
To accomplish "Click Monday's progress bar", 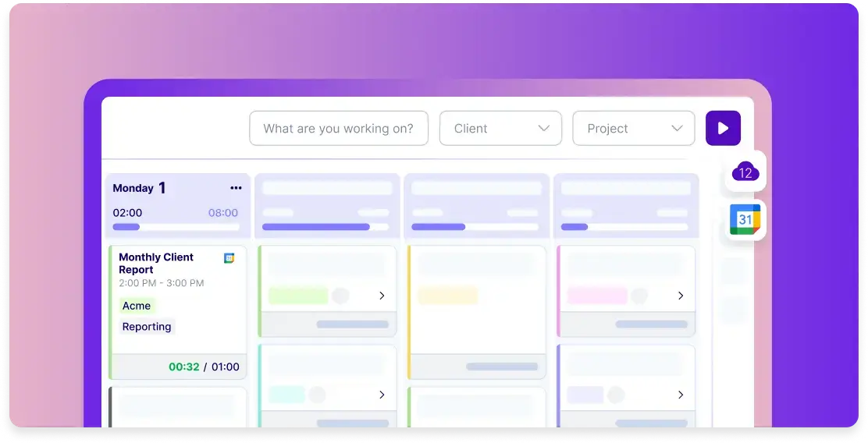I will (x=176, y=227).
